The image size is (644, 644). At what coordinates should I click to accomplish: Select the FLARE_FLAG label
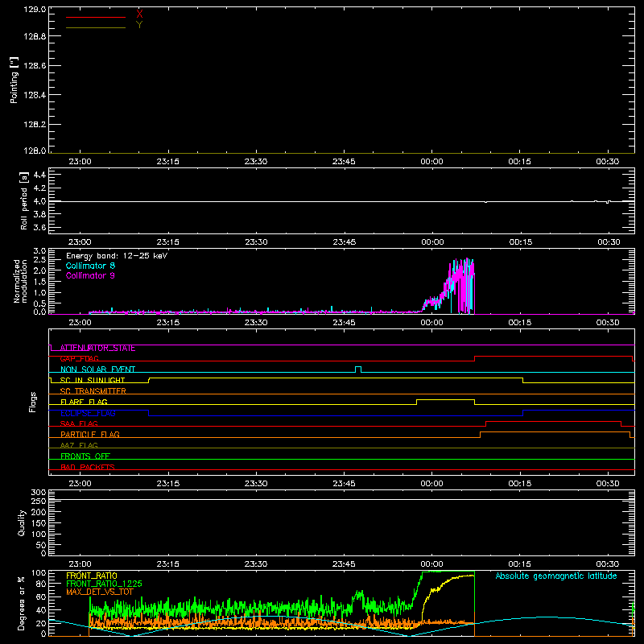coord(84,402)
